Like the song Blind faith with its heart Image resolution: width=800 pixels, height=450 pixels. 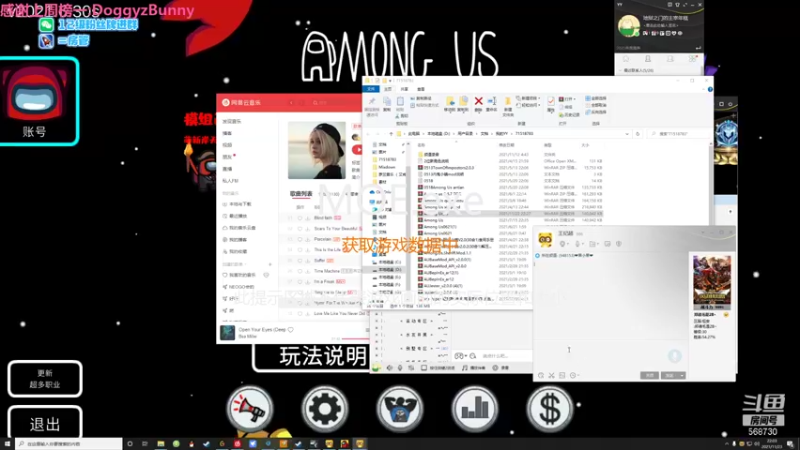tap(300, 218)
